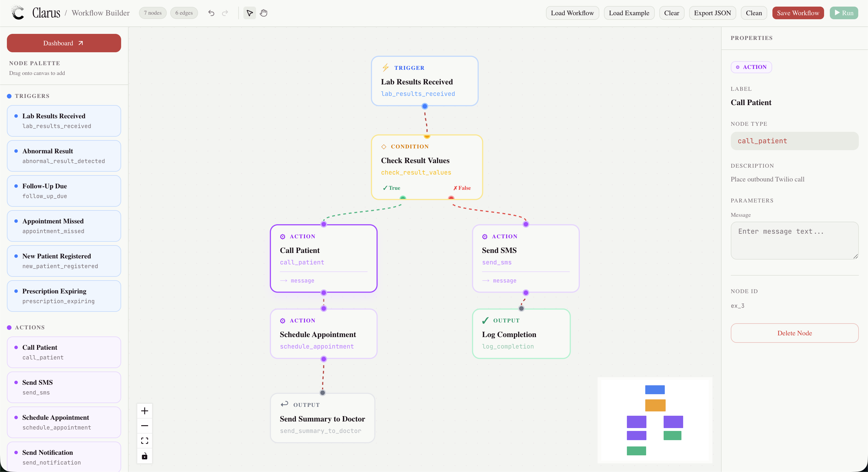Click the Call Patient node's bottom handle
The image size is (868, 472).
pyautogui.click(x=323, y=292)
